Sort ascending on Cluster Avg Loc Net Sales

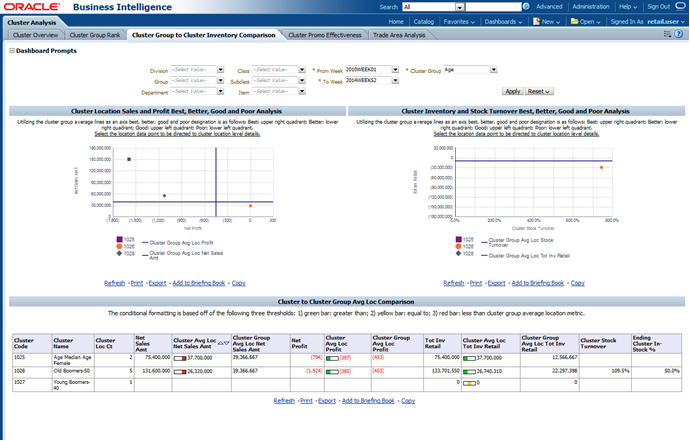(220, 343)
